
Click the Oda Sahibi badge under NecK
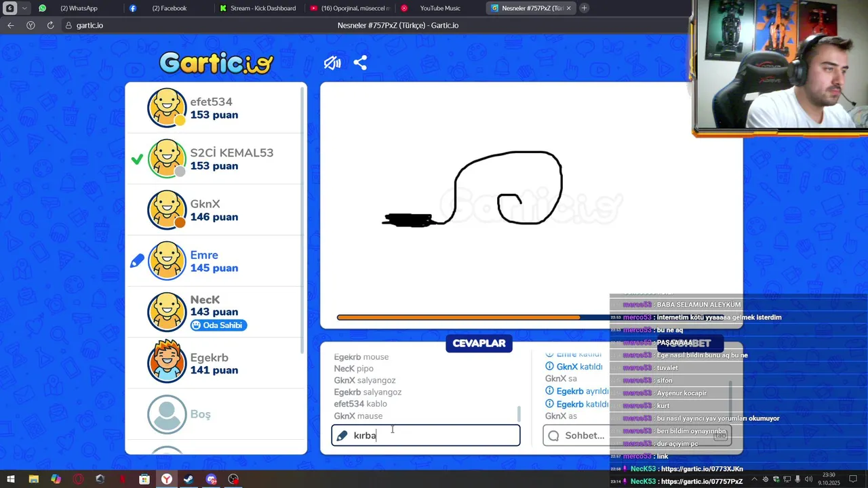tap(218, 325)
